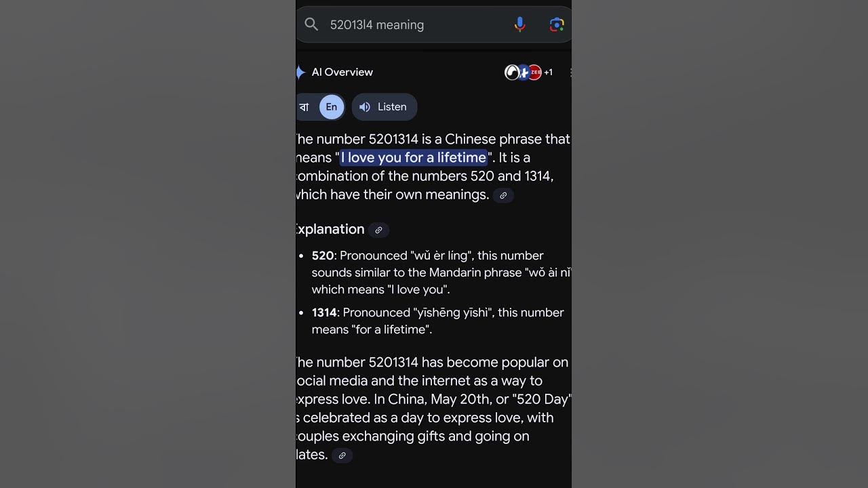868x488 pixels.
Task: Select the Explanation heading
Action: 330,229
